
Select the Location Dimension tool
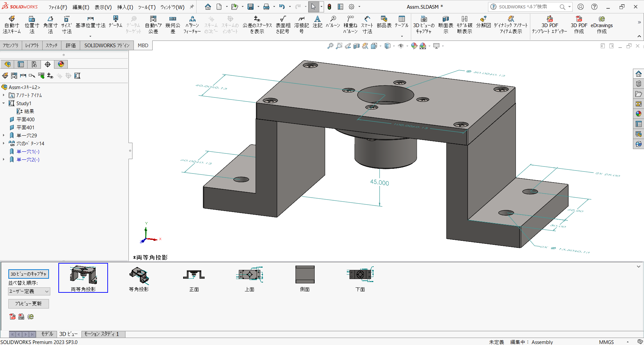[x=32, y=25]
